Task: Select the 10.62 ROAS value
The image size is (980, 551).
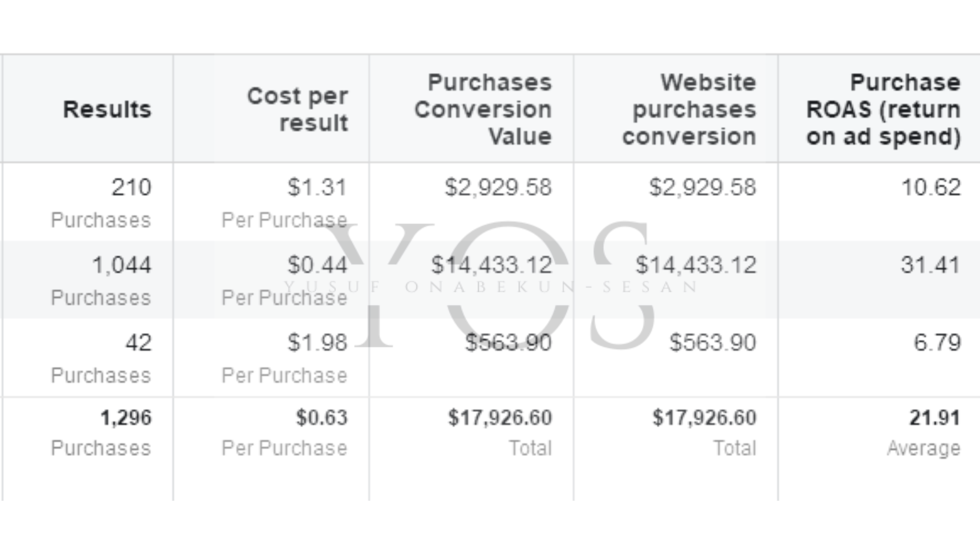Action: pyautogui.click(x=931, y=188)
